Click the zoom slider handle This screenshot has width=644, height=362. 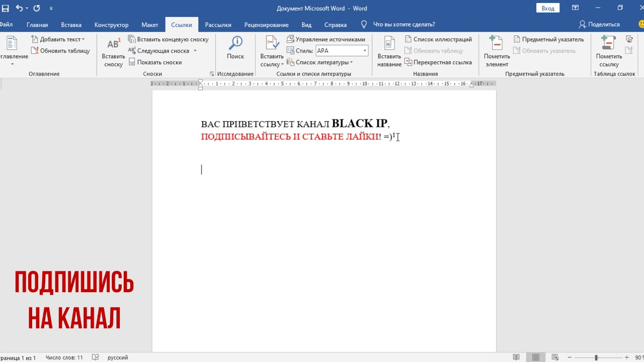596,357
